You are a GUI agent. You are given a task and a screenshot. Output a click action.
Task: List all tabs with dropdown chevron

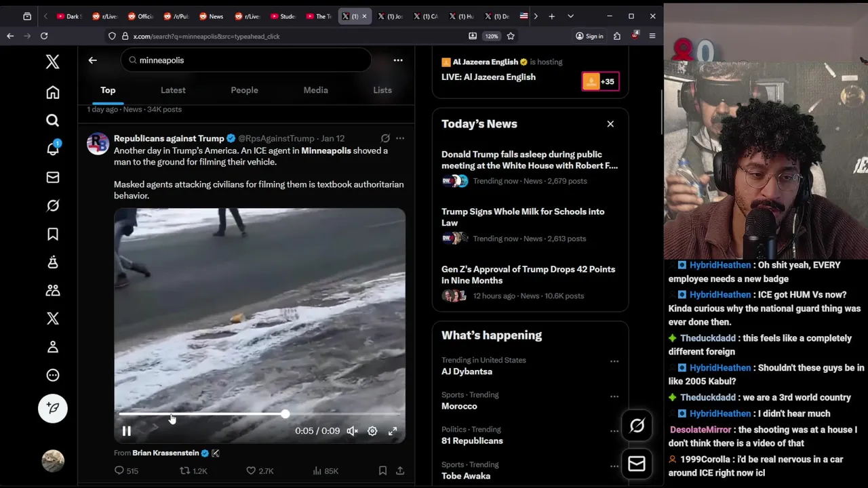click(x=570, y=16)
